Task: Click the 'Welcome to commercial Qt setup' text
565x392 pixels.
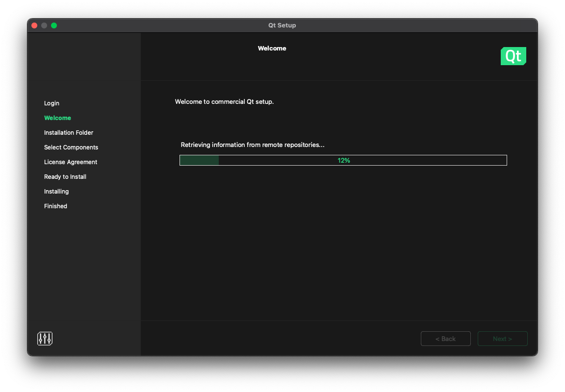Action: [224, 102]
